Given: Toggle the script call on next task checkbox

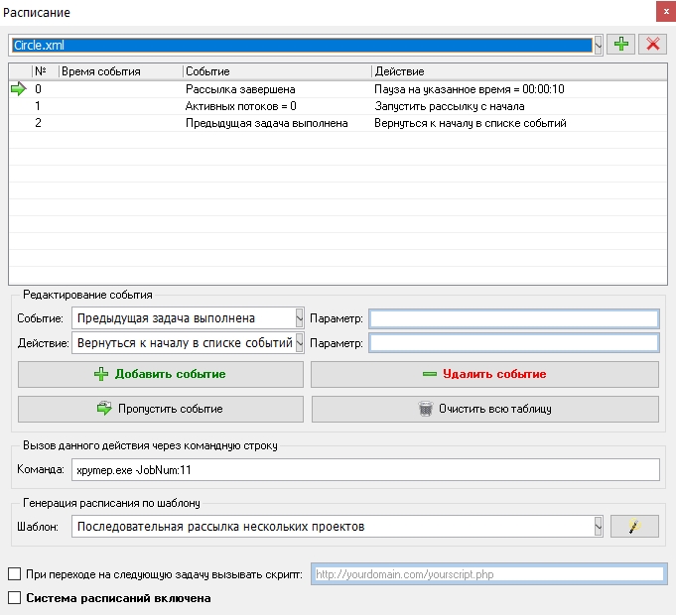Looking at the screenshot, I should pos(14,574).
